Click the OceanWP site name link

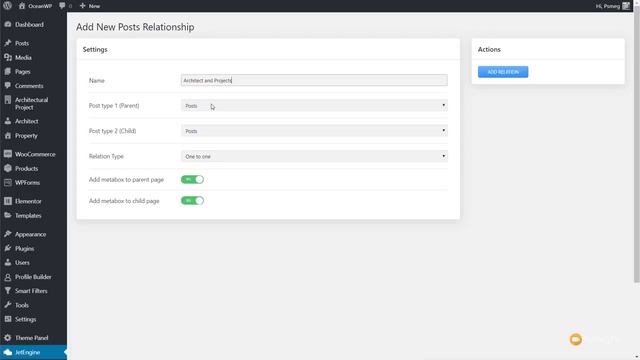[x=40, y=6]
